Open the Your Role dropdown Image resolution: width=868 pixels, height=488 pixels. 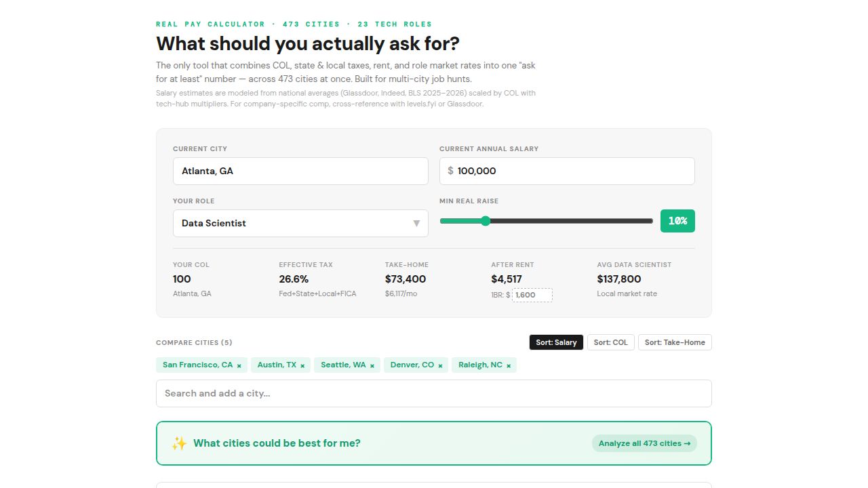[300, 223]
